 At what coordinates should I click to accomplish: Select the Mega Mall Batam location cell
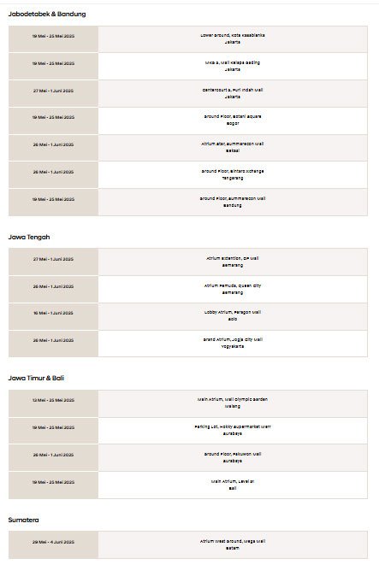tap(233, 545)
